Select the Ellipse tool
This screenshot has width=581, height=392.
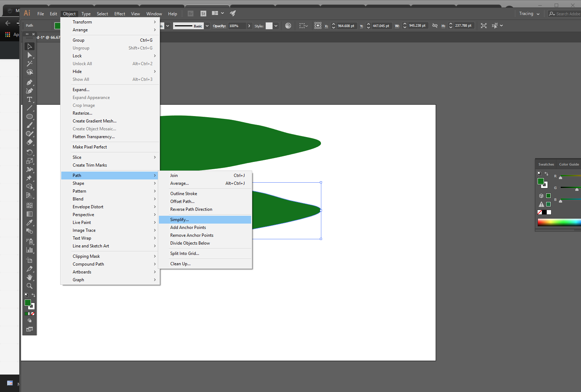click(30, 116)
